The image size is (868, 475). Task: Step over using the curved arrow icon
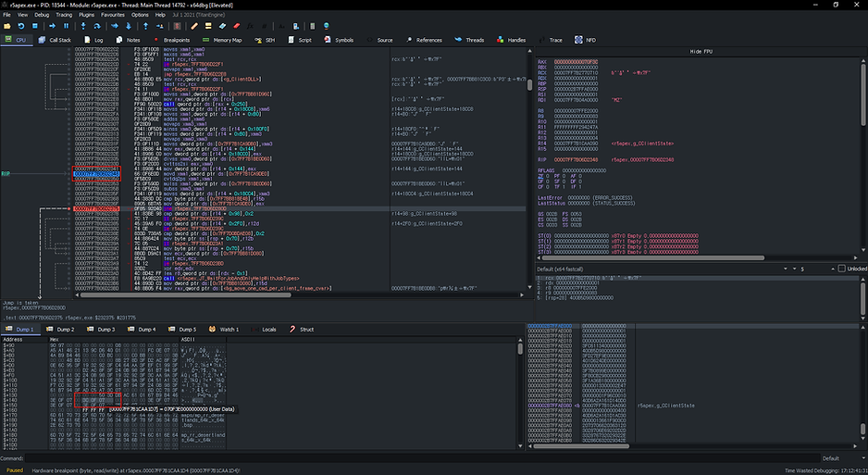coord(97,26)
